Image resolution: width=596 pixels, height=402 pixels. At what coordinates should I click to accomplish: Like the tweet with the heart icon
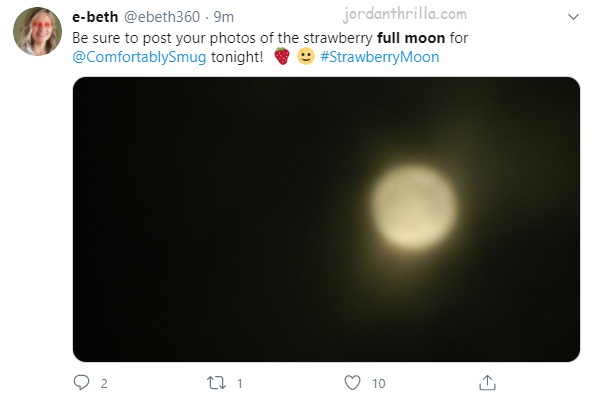[352, 383]
